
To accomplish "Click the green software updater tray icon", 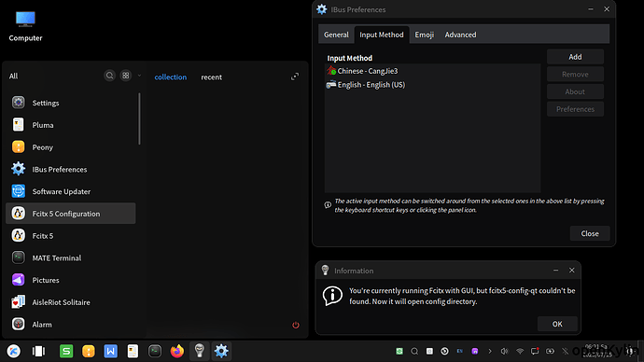I will click(x=399, y=351).
